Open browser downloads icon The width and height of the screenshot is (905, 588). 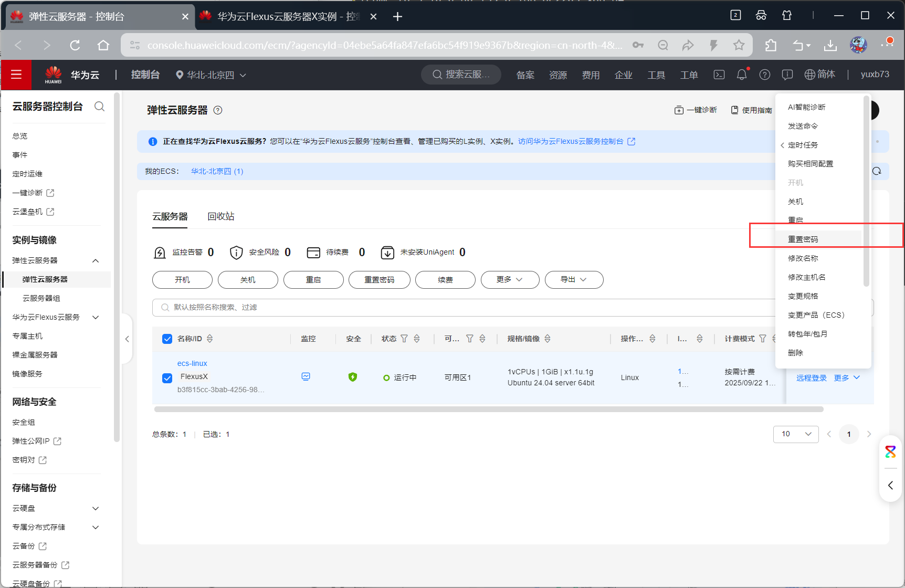click(x=830, y=45)
